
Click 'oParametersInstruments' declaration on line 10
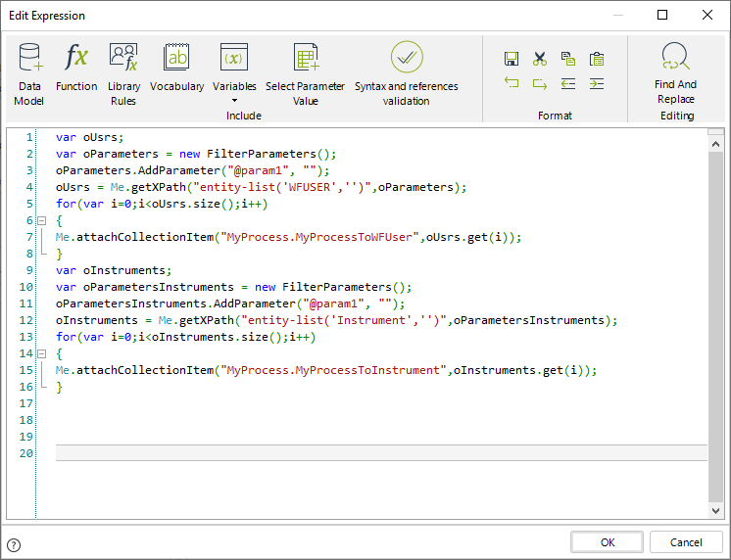159,287
